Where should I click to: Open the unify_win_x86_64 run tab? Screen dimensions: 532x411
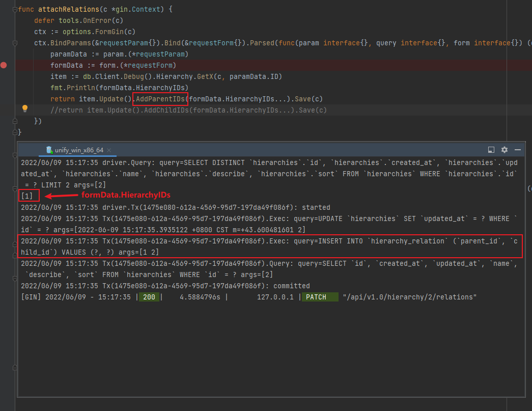[79, 150]
